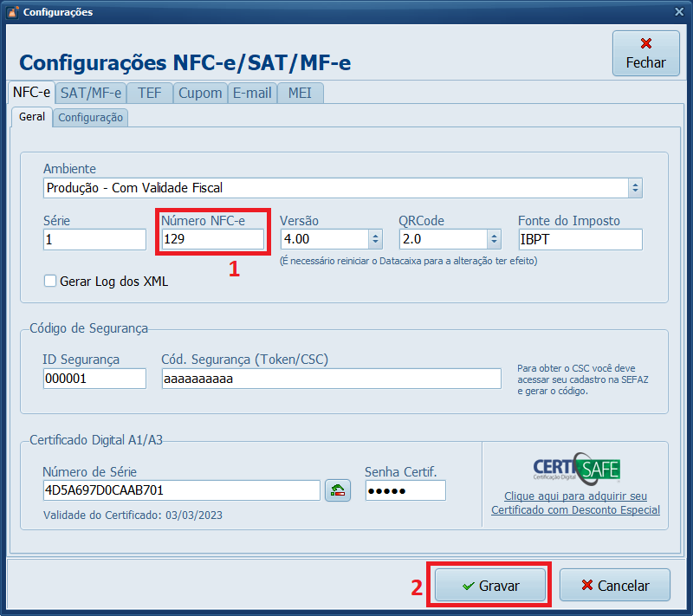Expand the QRCode version dropdown

tap(494, 239)
